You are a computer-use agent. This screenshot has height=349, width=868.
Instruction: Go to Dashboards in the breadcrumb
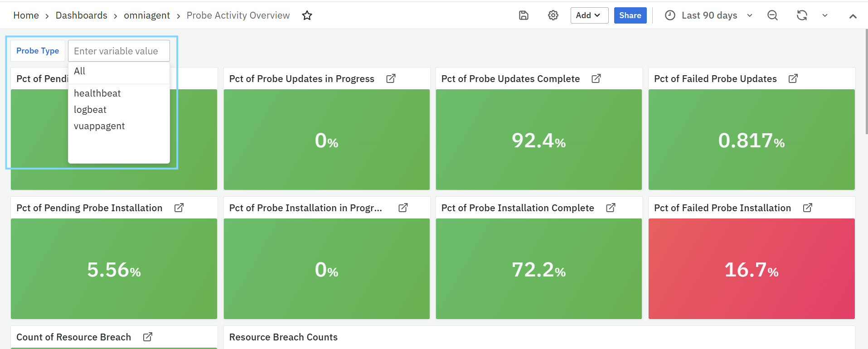(82, 15)
